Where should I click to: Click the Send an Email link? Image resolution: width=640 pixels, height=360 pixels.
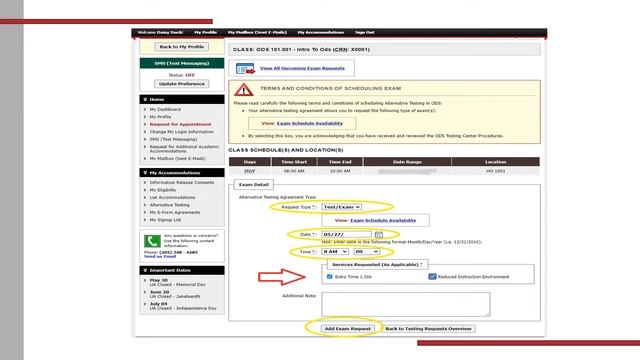[x=160, y=256]
